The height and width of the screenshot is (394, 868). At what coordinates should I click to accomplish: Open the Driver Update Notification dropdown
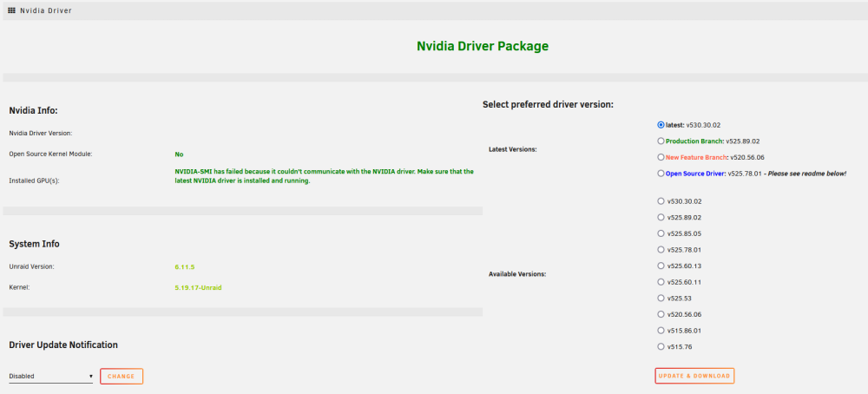[51, 377]
